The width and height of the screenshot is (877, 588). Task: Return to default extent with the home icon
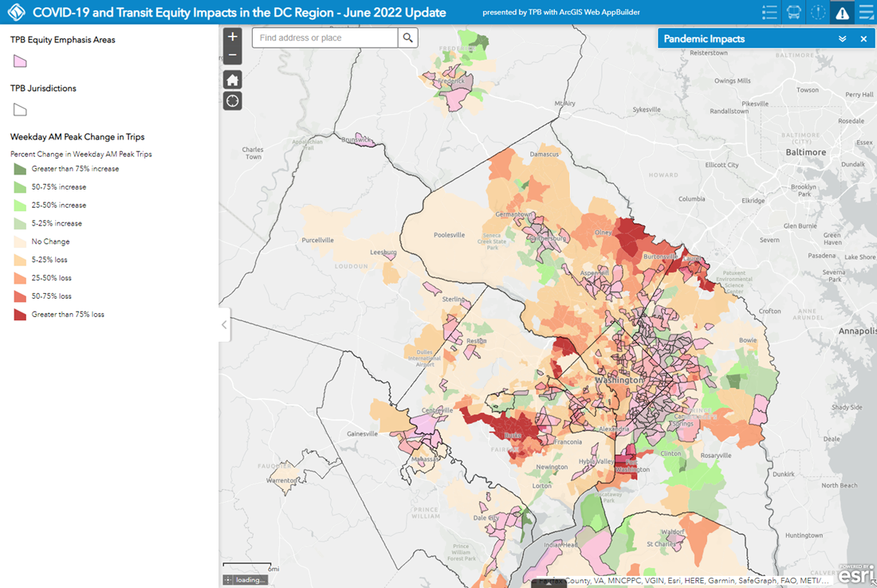click(x=232, y=79)
